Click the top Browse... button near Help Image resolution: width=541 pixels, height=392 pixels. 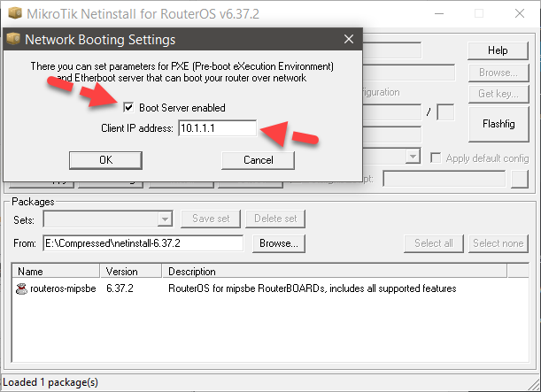coord(498,73)
